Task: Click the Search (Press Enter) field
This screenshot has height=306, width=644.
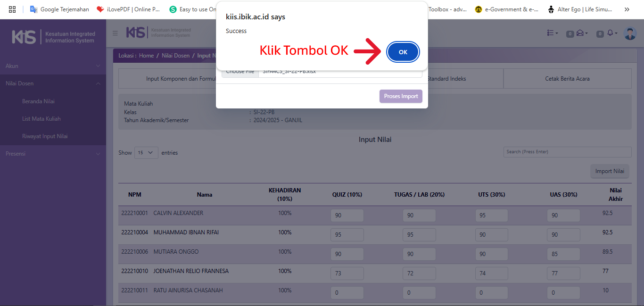Action: 567,152
